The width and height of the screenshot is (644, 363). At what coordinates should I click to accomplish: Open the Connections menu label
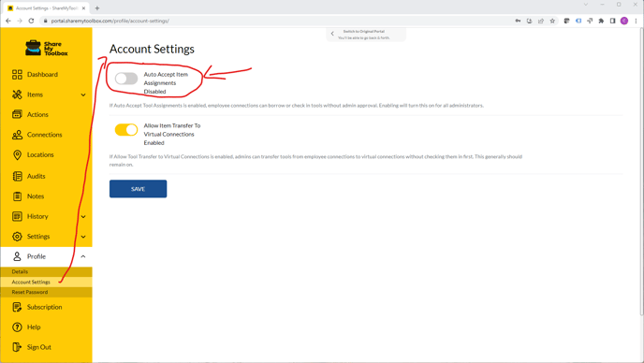pyautogui.click(x=44, y=135)
